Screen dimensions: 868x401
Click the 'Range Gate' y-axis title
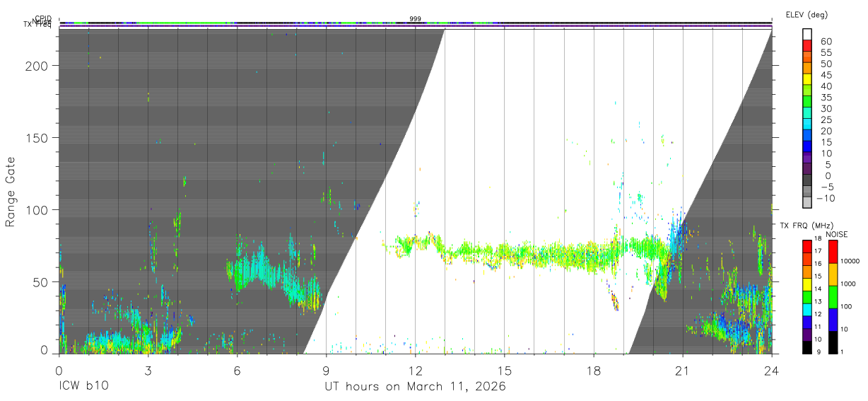tap(11, 192)
